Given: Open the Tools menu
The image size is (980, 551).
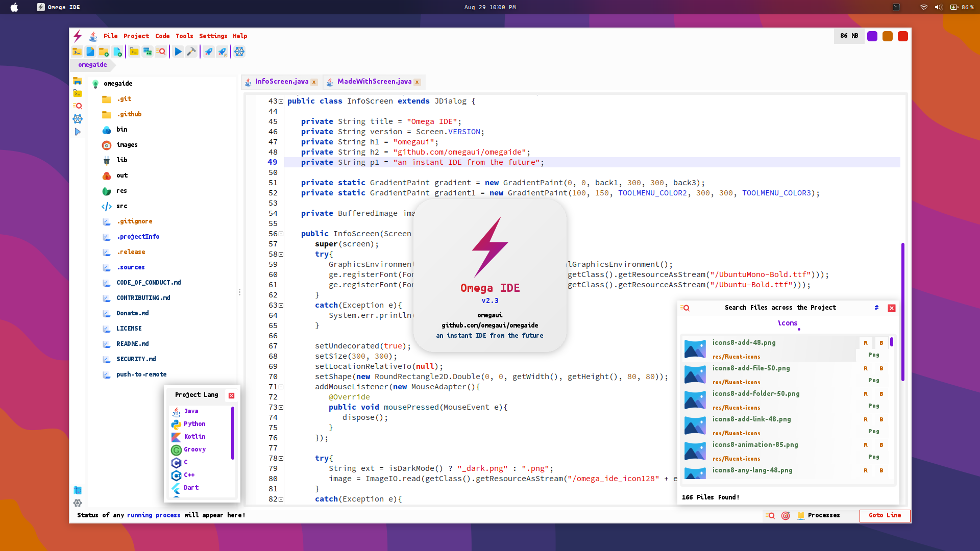Looking at the screenshot, I should (184, 36).
